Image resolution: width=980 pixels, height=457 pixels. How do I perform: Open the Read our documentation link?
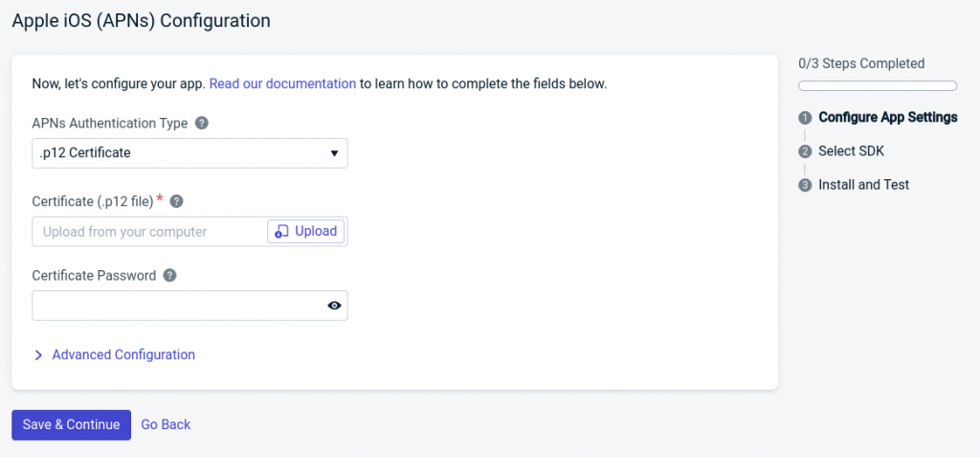point(282,83)
